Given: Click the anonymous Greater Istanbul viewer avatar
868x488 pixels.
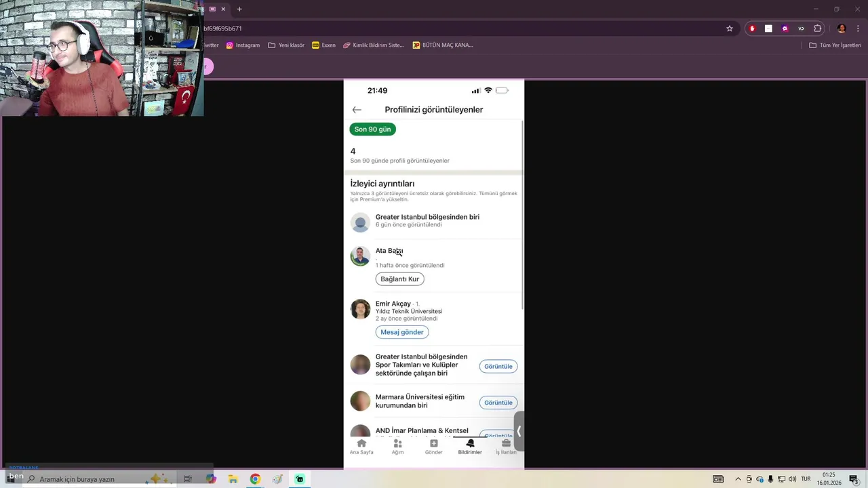Looking at the screenshot, I should (x=360, y=222).
